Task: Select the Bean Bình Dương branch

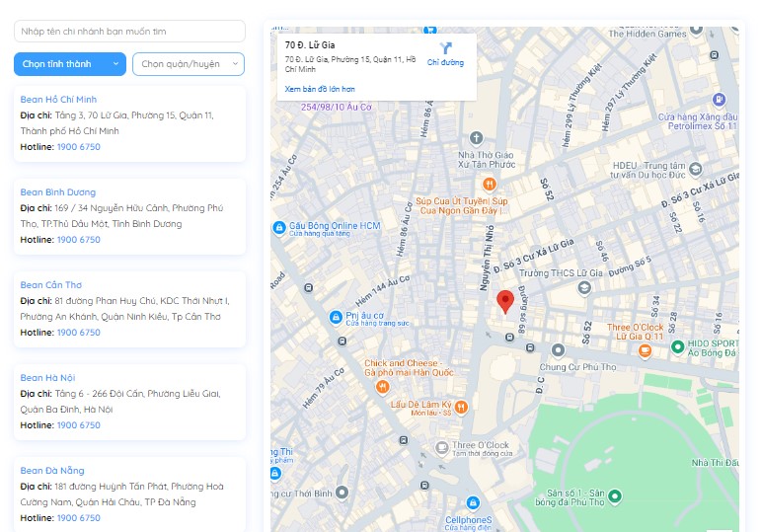Action: [58, 192]
